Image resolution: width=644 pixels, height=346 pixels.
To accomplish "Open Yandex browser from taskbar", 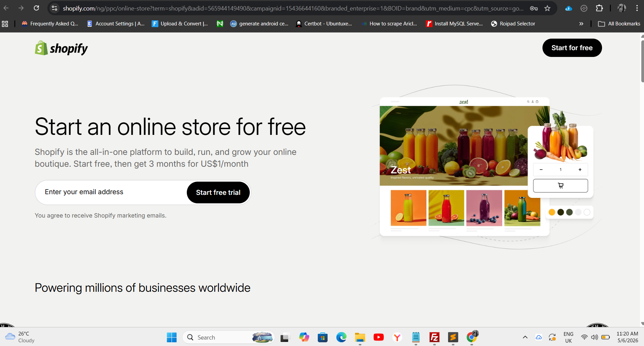I will [x=397, y=337].
